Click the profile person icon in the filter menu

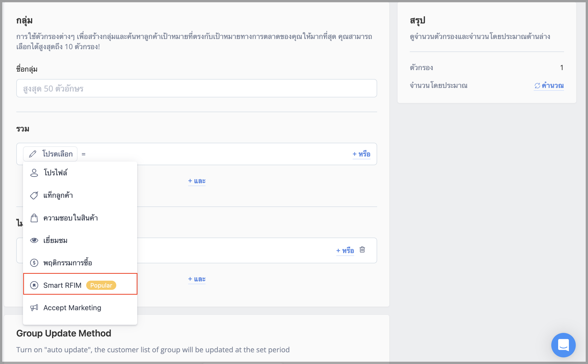[34, 173]
